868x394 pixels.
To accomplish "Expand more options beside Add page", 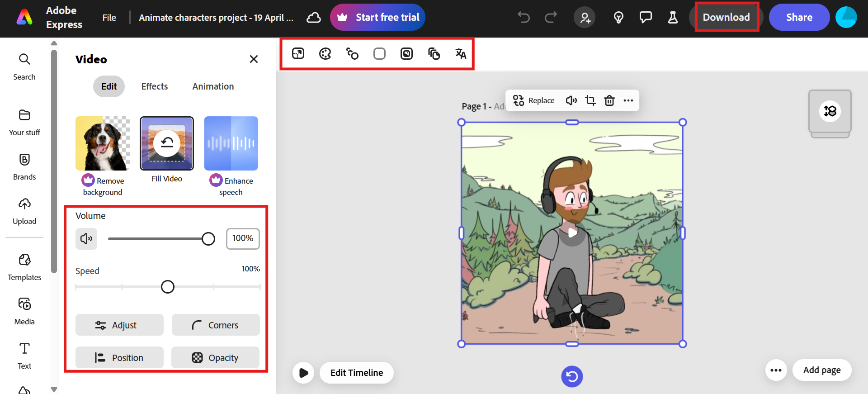I will coord(776,370).
